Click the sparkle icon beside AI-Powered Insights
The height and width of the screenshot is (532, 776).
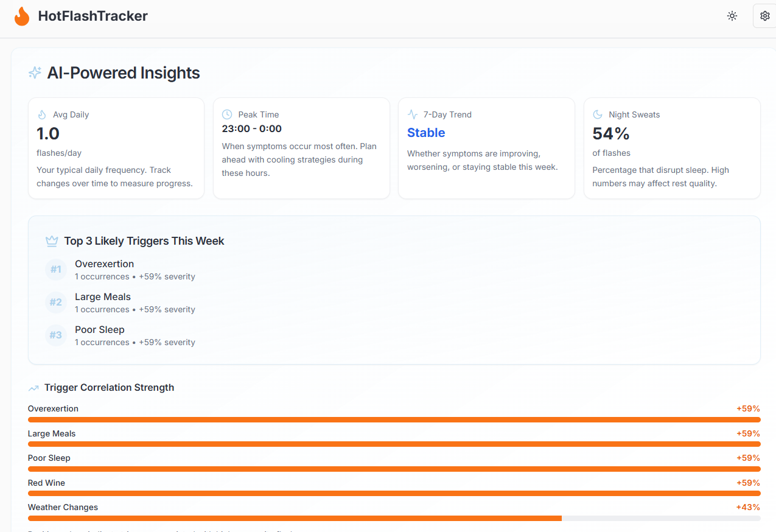coord(35,73)
